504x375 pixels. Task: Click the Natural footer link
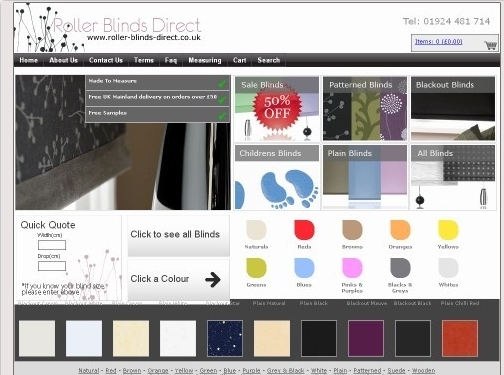pos(89,370)
